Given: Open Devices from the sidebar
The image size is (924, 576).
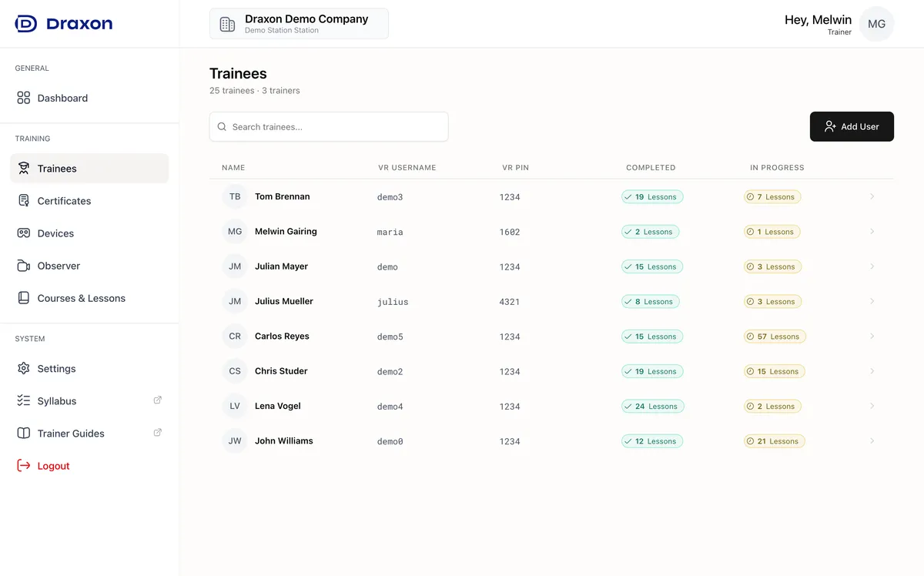Looking at the screenshot, I should coord(89,233).
